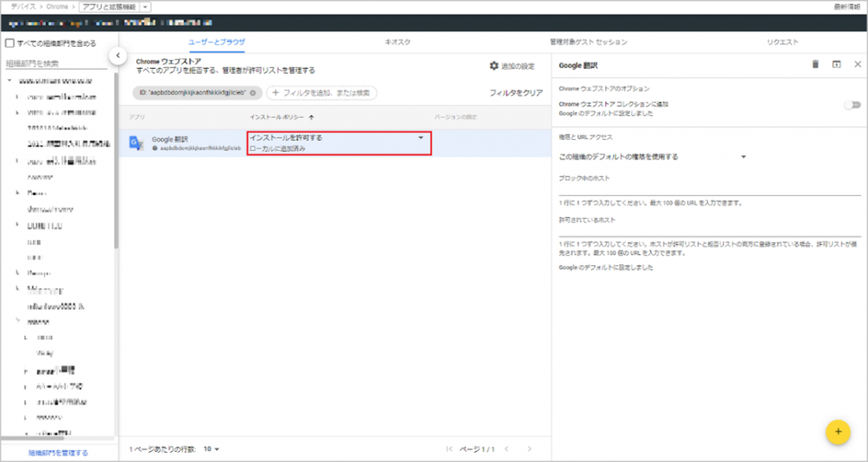Go to the previous page arrow
This screenshot has width=868, height=462.
point(506,449)
